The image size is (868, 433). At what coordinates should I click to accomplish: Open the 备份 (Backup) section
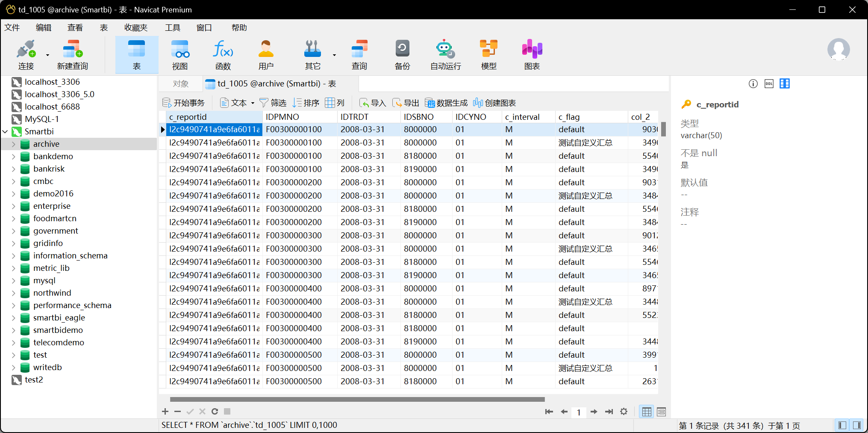click(402, 53)
